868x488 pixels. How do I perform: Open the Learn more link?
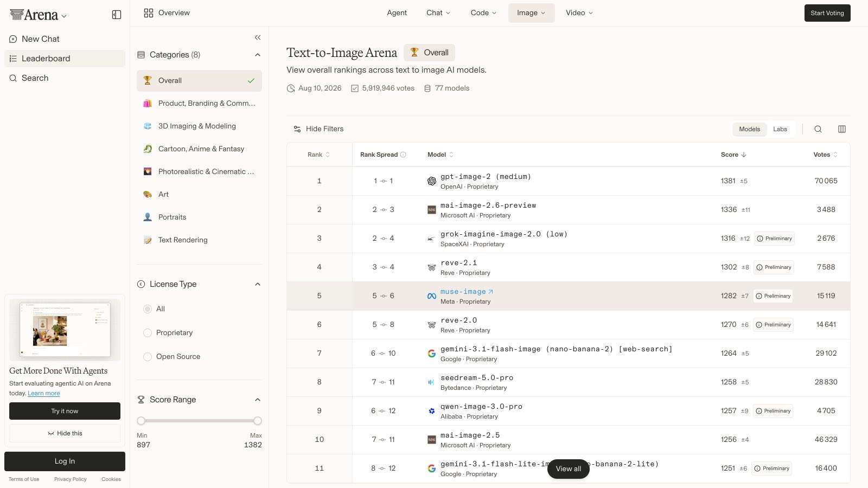click(x=44, y=394)
